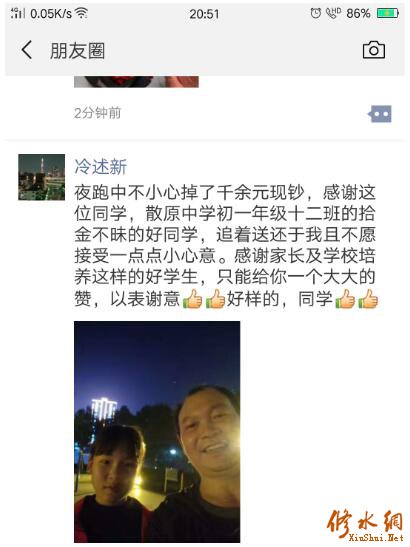Screen dimensions: 410x547
Task: Tap the 86% battery percentage text
Action: point(358,14)
